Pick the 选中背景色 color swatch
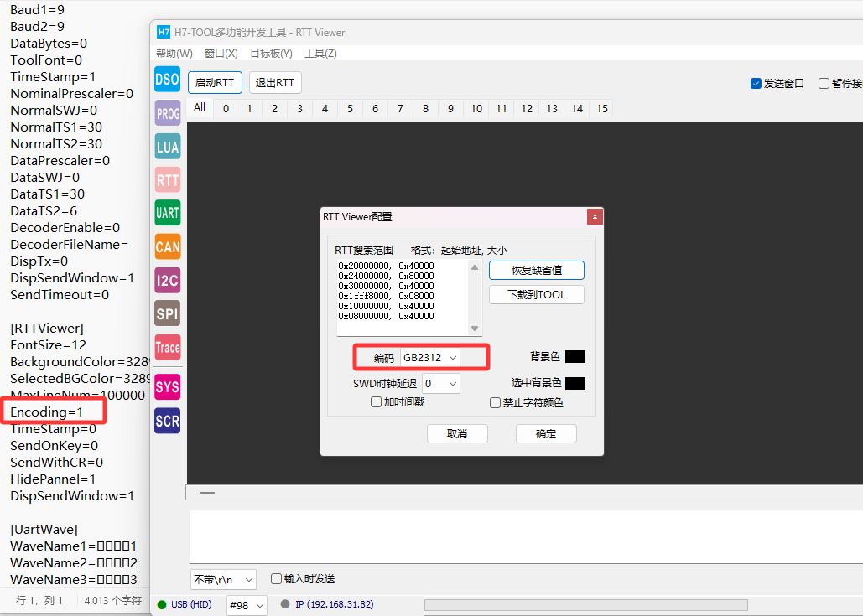The image size is (863, 616). [575, 383]
